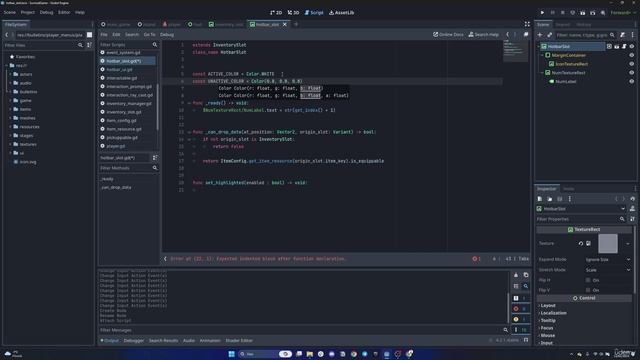Open the AssetLib workspace
640x360 pixels.
click(342, 13)
